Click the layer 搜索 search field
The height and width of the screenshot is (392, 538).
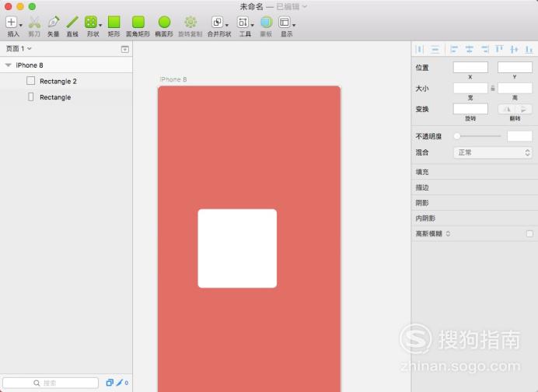tap(51, 383)
